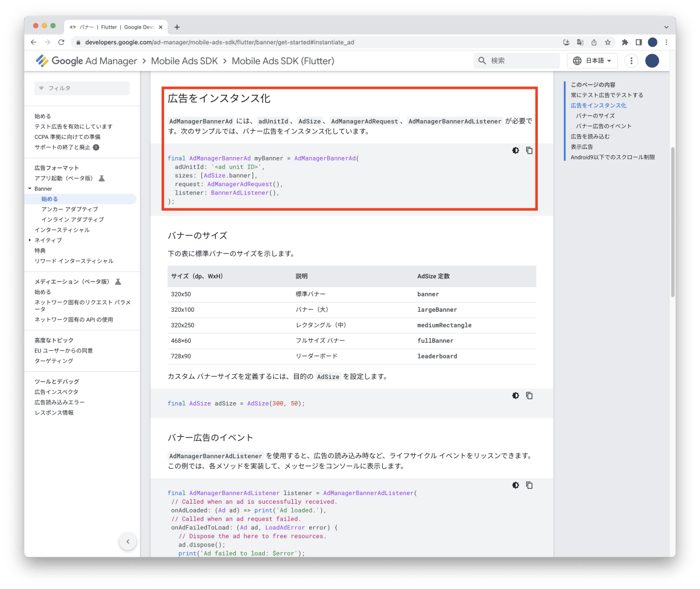Go back with the browser back arrow
This screenshot has width=700, height=589.
(33, 42)
